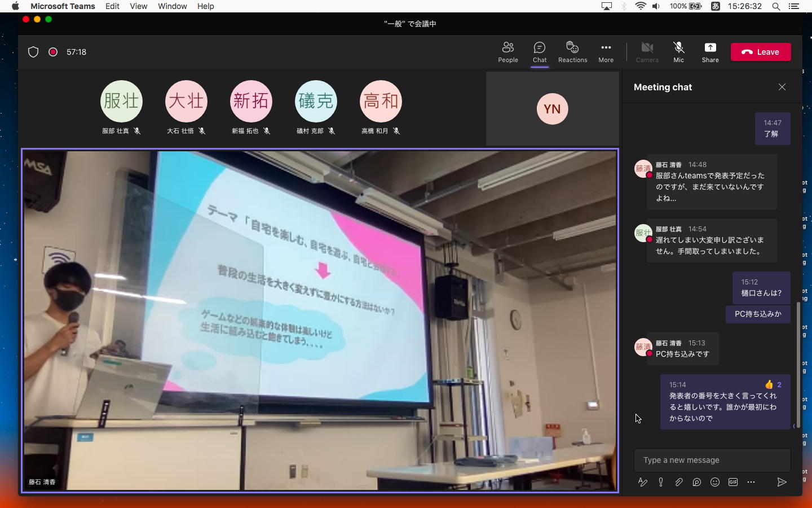Click the recording indicator icon
This screenshot has height=508, width=812.
(53, 52)
